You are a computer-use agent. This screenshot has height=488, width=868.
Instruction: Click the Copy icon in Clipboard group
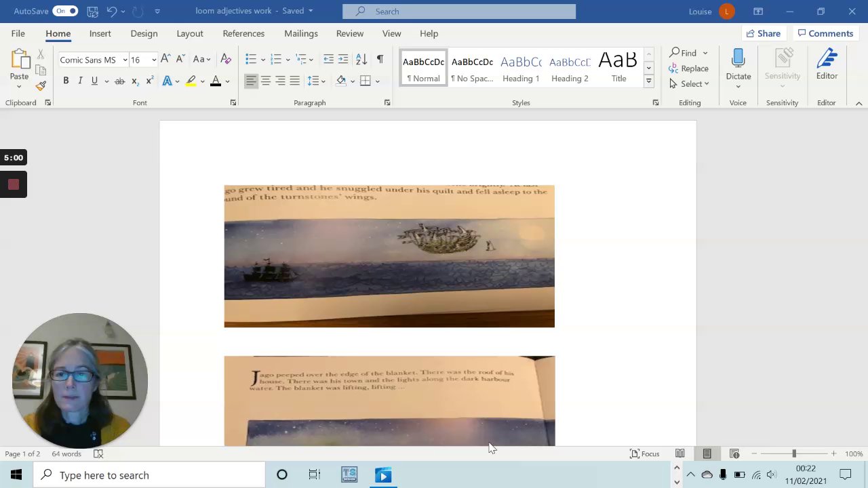[41, 70]
